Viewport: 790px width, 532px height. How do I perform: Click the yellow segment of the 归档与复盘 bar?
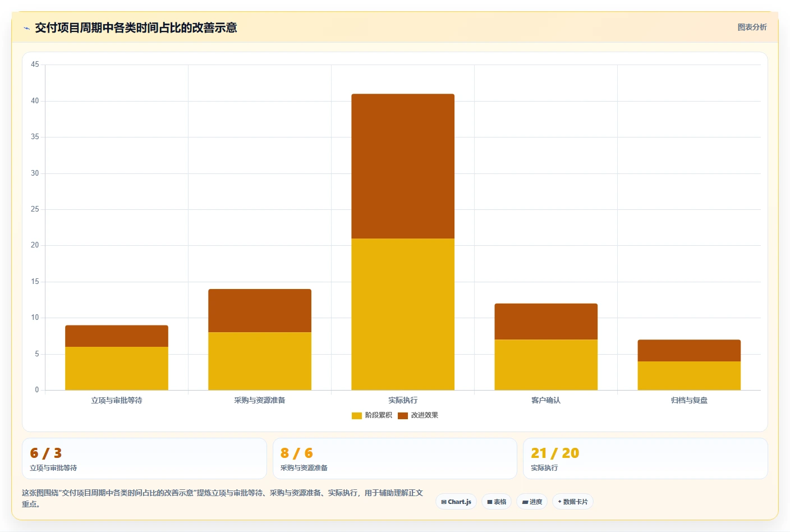coord(689,375)
